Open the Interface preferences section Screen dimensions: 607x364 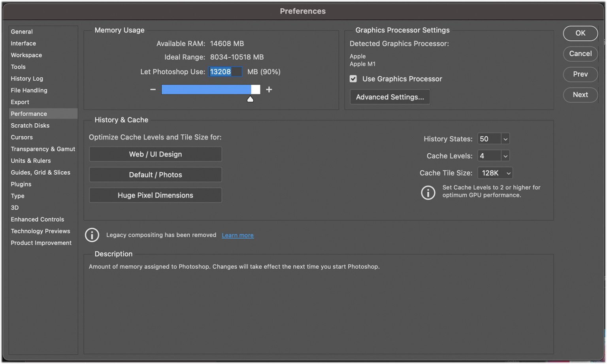click(x=23, y=43)
